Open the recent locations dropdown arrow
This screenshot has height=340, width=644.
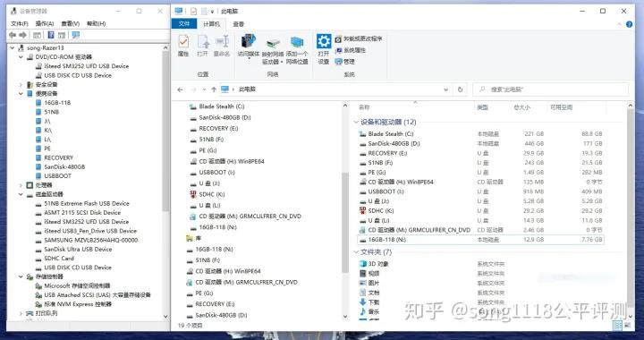coord(204,89)
